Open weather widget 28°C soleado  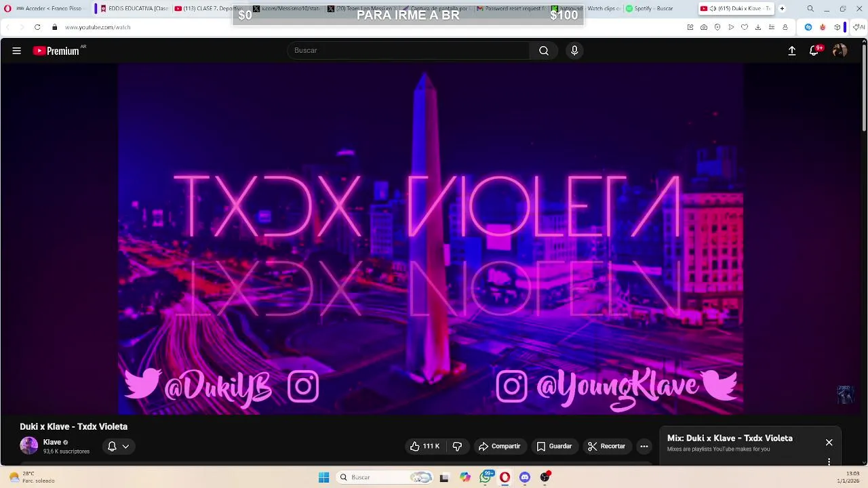[31, 477]
